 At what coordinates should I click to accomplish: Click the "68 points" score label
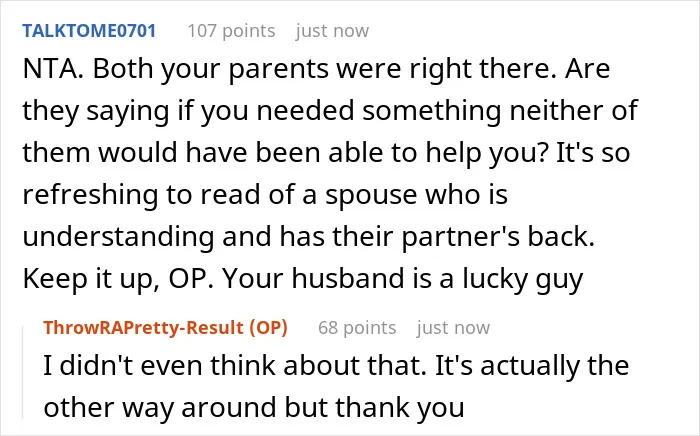click(x=357, y=328)
